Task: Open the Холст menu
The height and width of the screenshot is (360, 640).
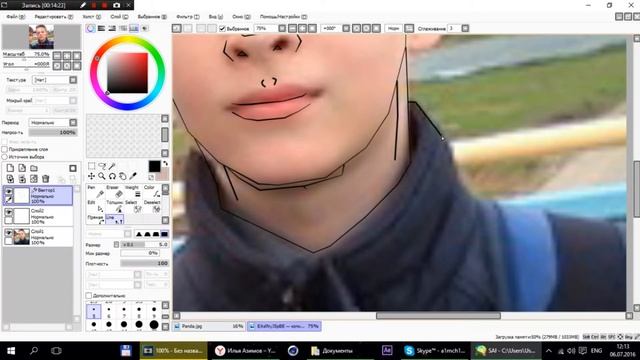Action: coord(91,17)
